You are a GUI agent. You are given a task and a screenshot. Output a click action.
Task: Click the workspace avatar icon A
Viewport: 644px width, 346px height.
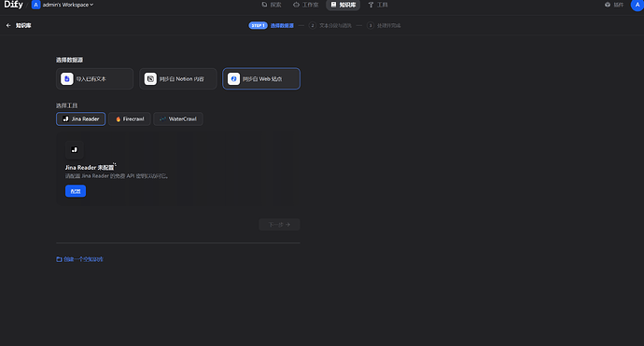click(x=35, y=5)
